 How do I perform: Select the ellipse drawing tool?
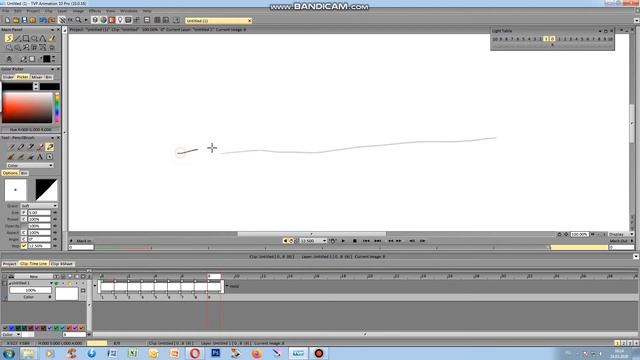coord(34,38)
